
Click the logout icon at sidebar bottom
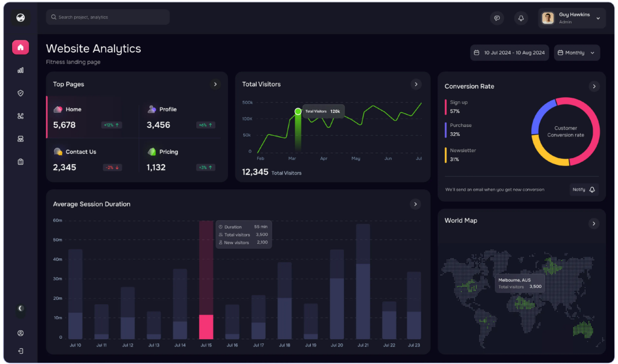(x=21, y=351)
